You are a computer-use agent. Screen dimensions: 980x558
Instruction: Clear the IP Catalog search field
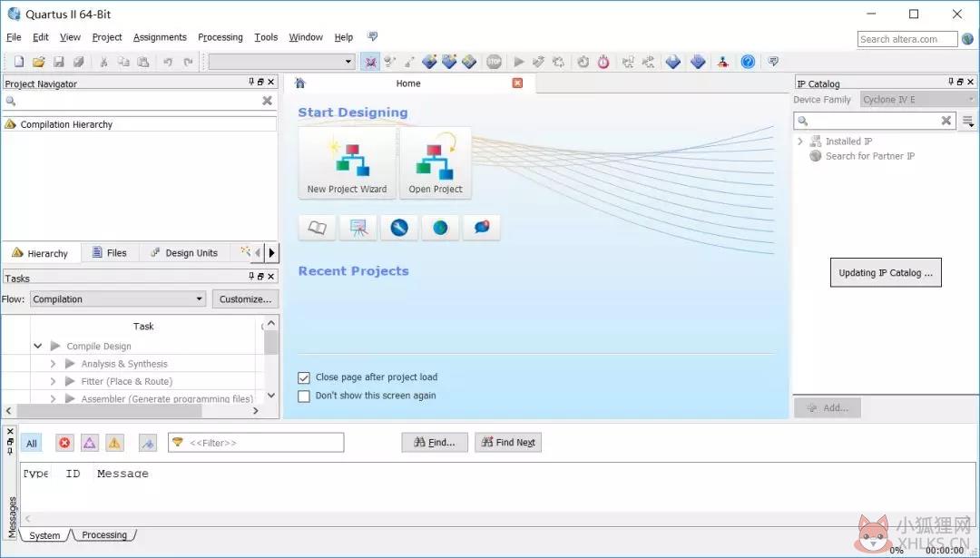pyautogui.click(x=946, y=121)
